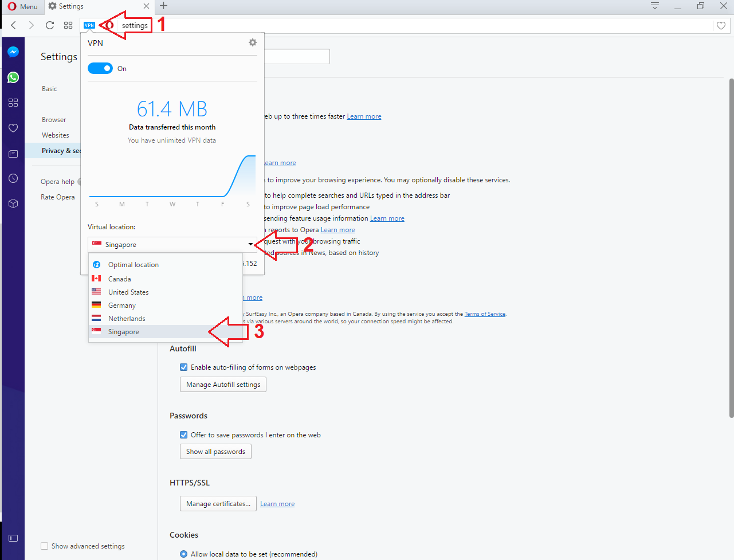
Task: Open a new tab with plus button
Action: coord(163,6)
